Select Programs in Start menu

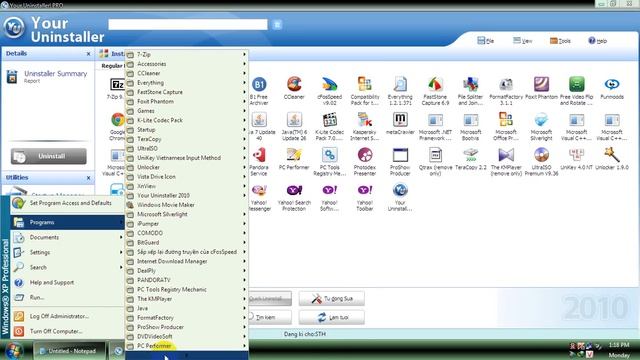67,222
